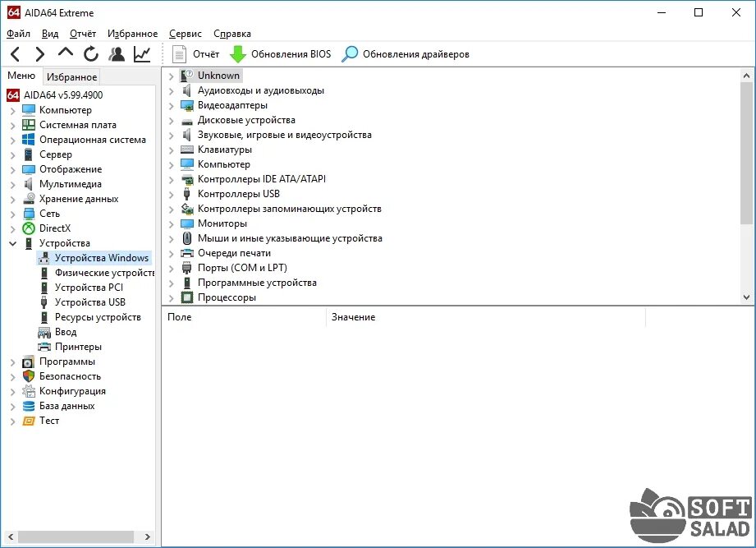Open the Файл menu
Viewport: 756px width, 548px height.
pos(18,34)
